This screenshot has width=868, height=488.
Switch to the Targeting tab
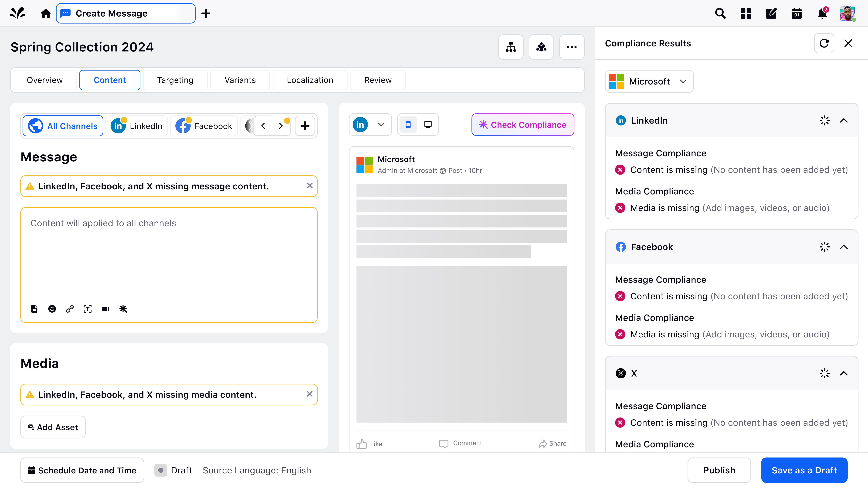click(175, 80)
